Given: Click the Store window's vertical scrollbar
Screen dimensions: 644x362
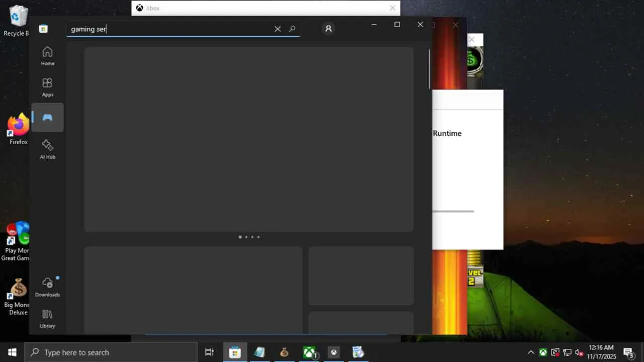Looking at the screenshot, I should point(429,69).
